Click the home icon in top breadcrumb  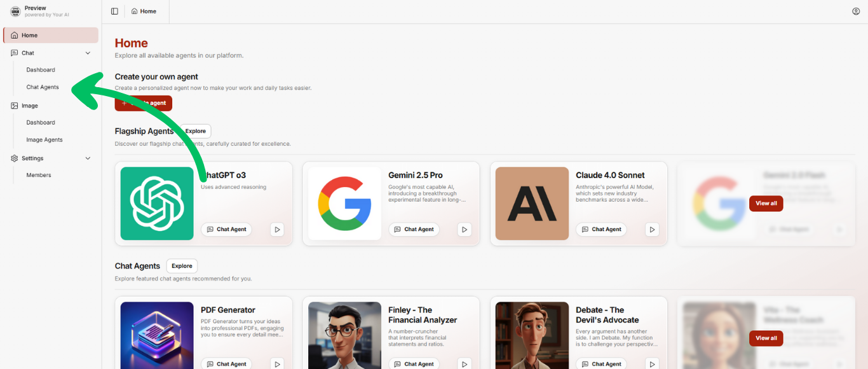[135, 11]
